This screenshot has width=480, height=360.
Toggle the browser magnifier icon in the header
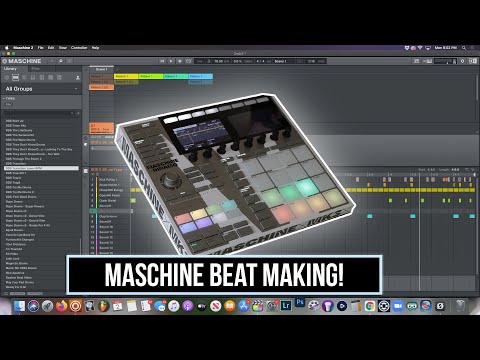[x=61, y=61]
